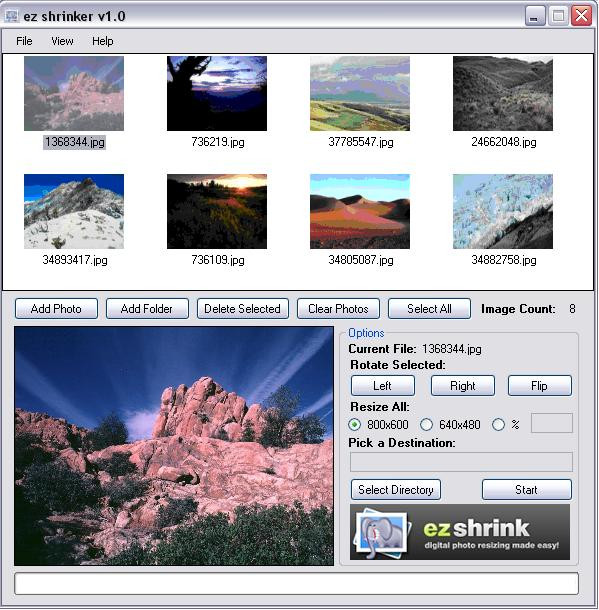The width and height of the screenshot is (599, 610).
Task: Rotate selected photo Right
Action: [x=463, y=386]
